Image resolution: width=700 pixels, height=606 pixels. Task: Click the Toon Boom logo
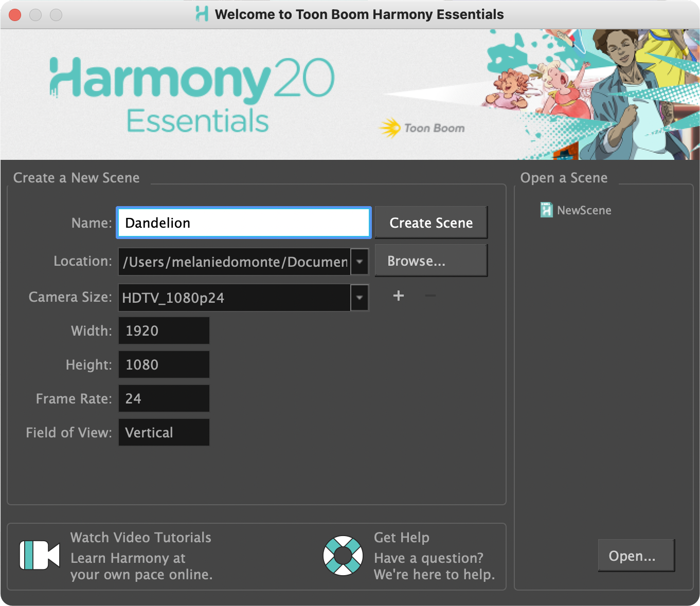[421, 127]
